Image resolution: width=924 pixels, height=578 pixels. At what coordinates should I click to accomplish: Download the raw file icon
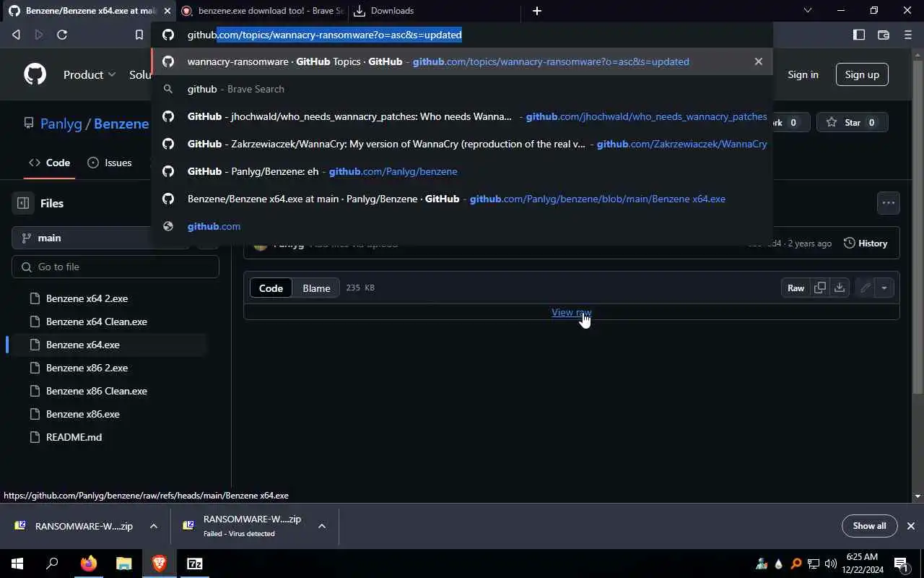pyautogui.click(x=840, y=288)
